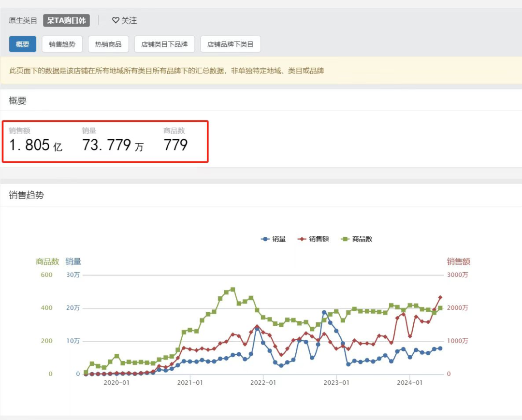Click the 73.779万 sales volume figure
Image resolution: width=522 pixels, height=420 pixels.
tap(113, 145)
